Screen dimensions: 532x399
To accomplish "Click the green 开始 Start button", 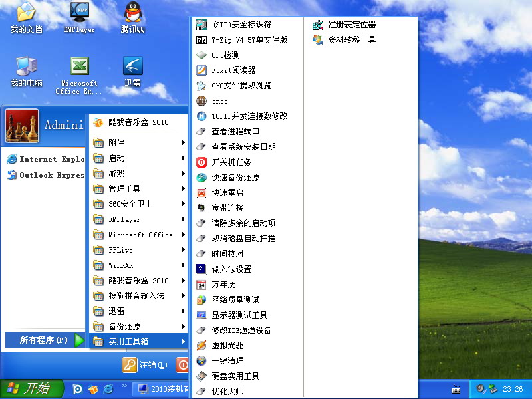I will click(31, 388).
